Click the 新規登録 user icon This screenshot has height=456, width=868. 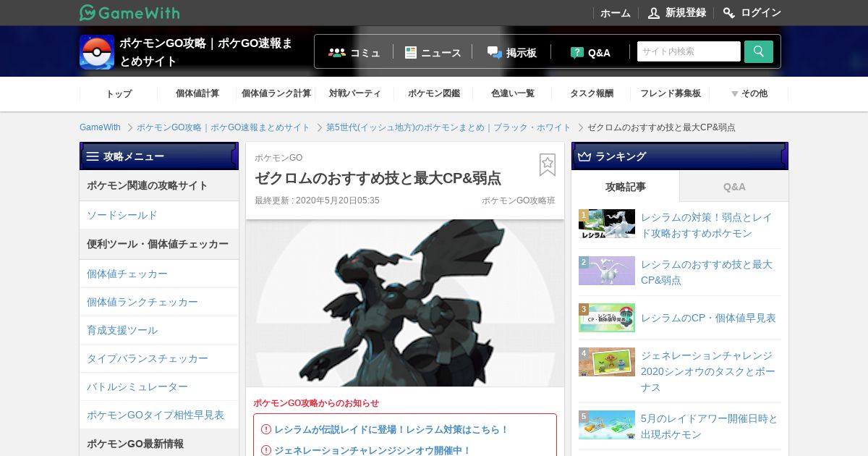654,13
